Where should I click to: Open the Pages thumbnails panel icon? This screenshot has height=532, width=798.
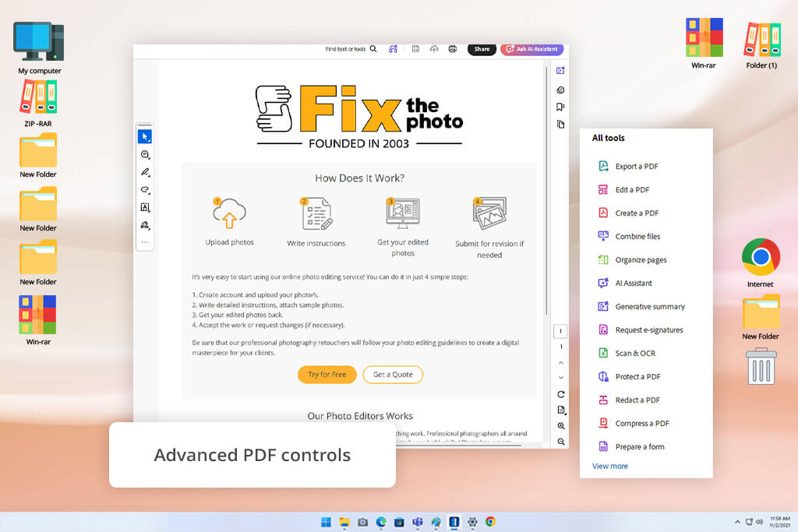tap(560, 125)
